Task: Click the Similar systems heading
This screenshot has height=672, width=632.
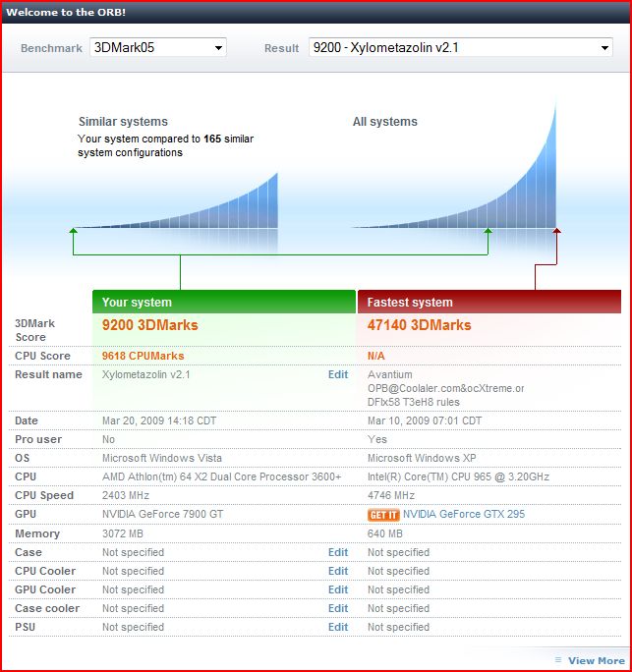Action: [x=123, y=122]
